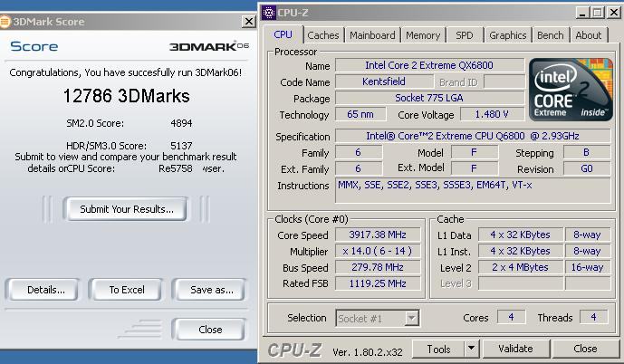Click the Bus Speed value 279.78 MHz
This screenshot has width=624, height=364.
378,267
